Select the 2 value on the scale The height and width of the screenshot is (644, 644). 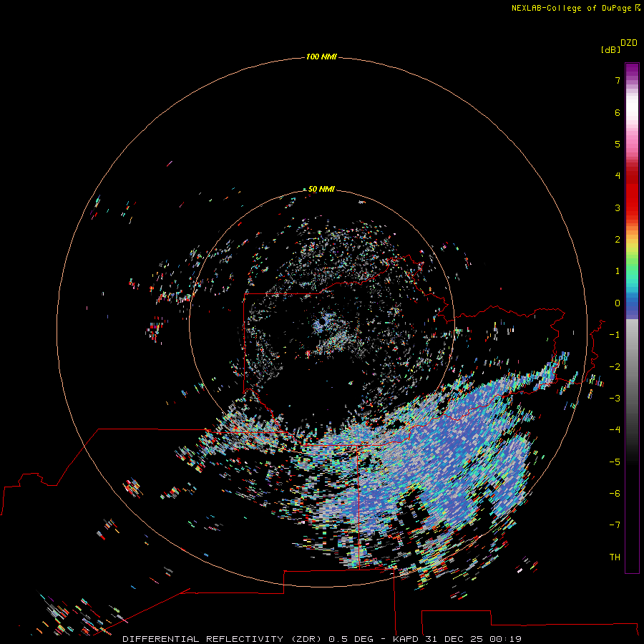point(618,240)
